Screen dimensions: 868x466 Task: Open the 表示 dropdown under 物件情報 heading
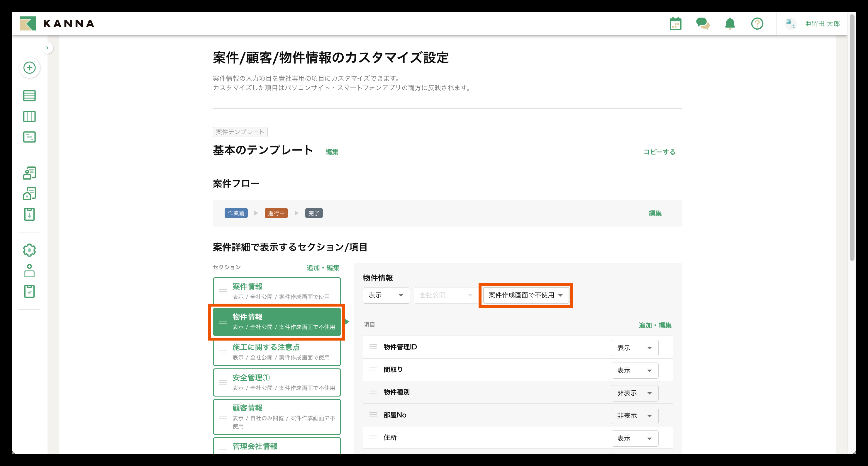coord(386,295)
